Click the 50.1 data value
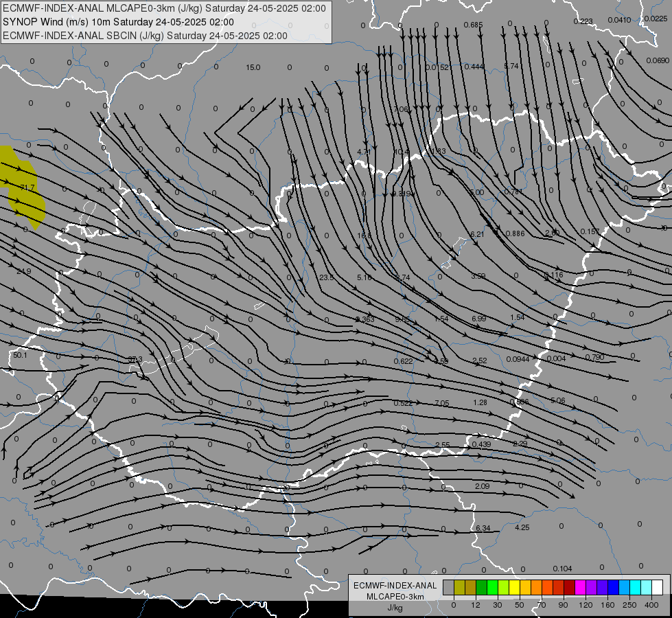 tap(20, 355)
